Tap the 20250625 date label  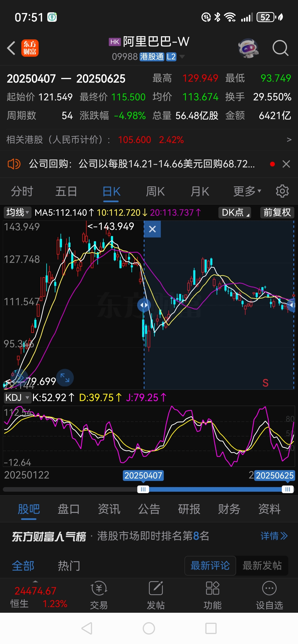275,475
